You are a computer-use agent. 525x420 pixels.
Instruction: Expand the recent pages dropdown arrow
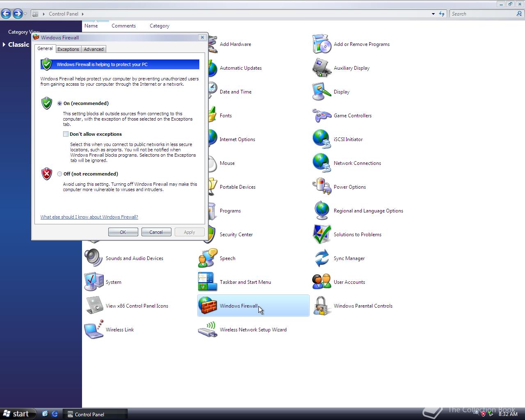tap(25, 14)
